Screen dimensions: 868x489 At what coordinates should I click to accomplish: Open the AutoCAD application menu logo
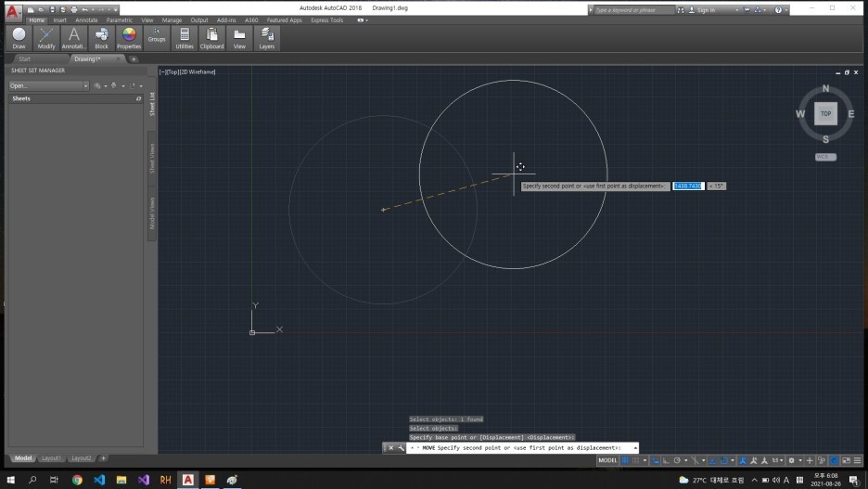(x=13, y=12)
